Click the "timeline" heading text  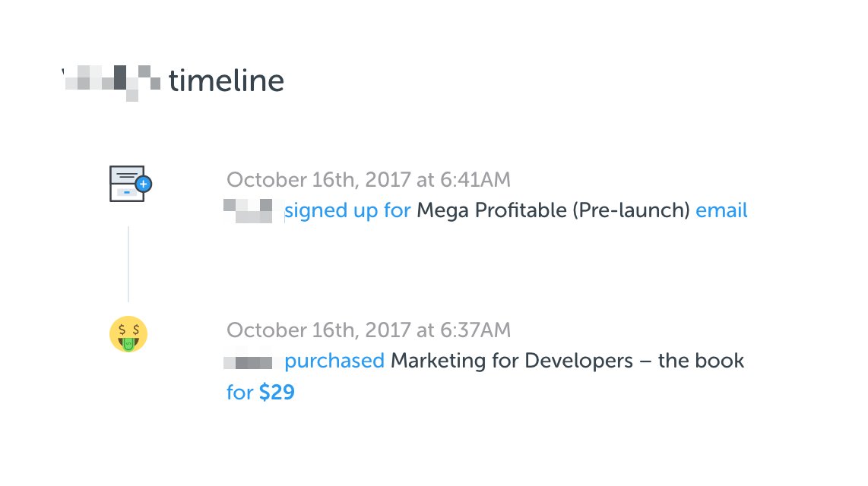point(227,80)
